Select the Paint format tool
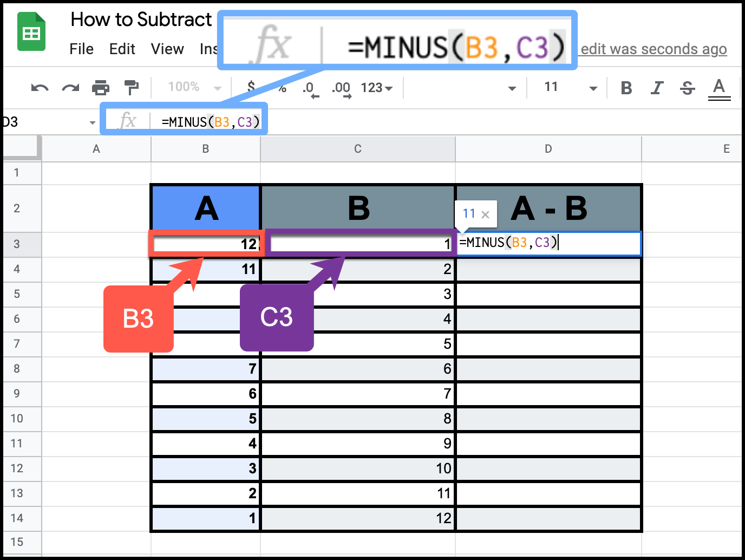The image size is (745, 560). (x=132, y=87)
